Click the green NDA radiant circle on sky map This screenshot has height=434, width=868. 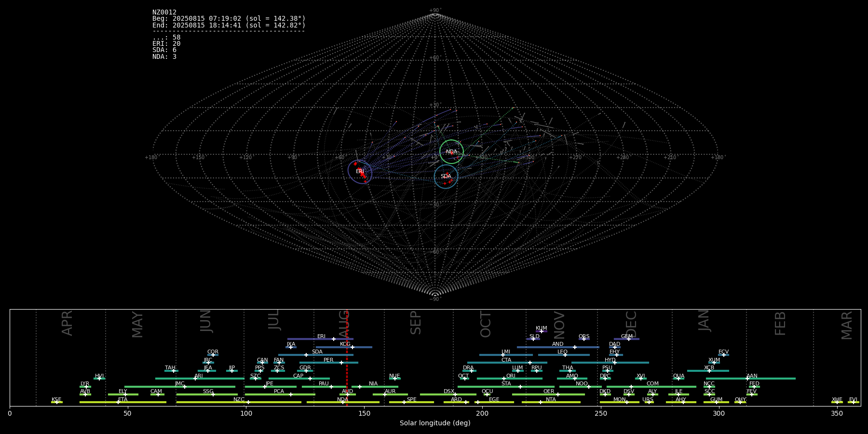[451, 152]
